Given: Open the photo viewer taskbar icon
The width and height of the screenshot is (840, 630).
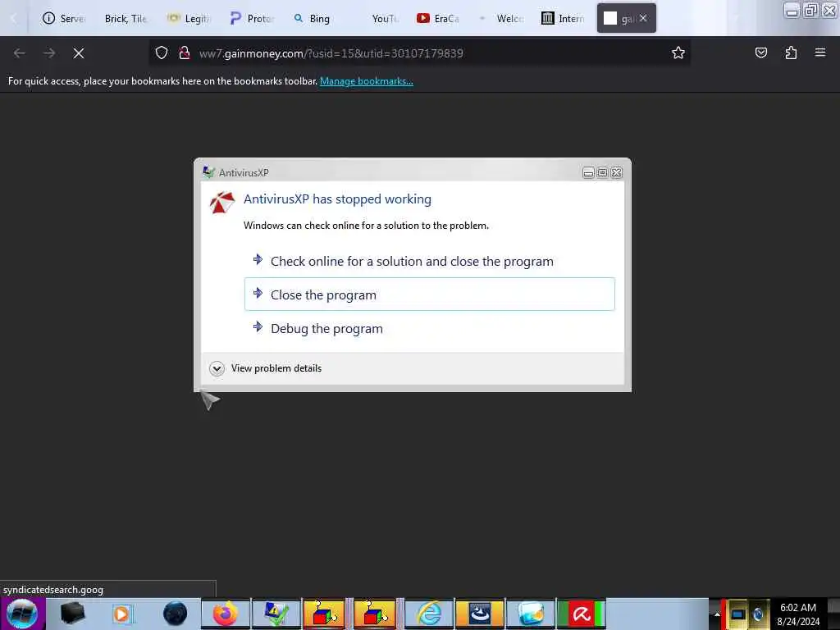Looking at the screenshot, I should pyautogui.click(x=531, y=614).
